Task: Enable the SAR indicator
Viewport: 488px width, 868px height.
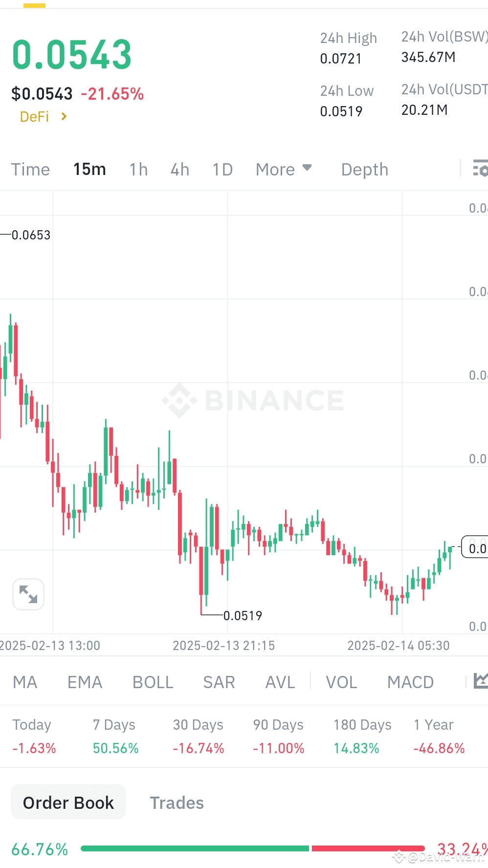Action: 219,681
